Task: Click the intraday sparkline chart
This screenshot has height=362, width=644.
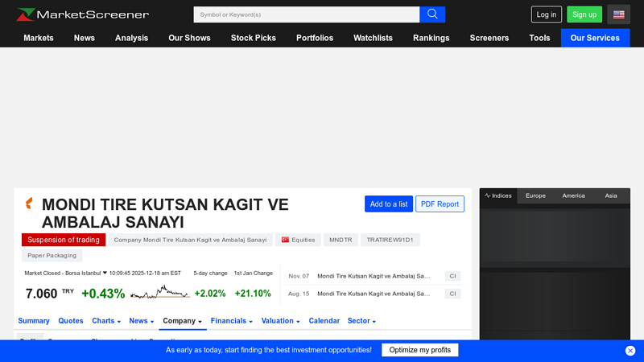Action: [159, 292]
